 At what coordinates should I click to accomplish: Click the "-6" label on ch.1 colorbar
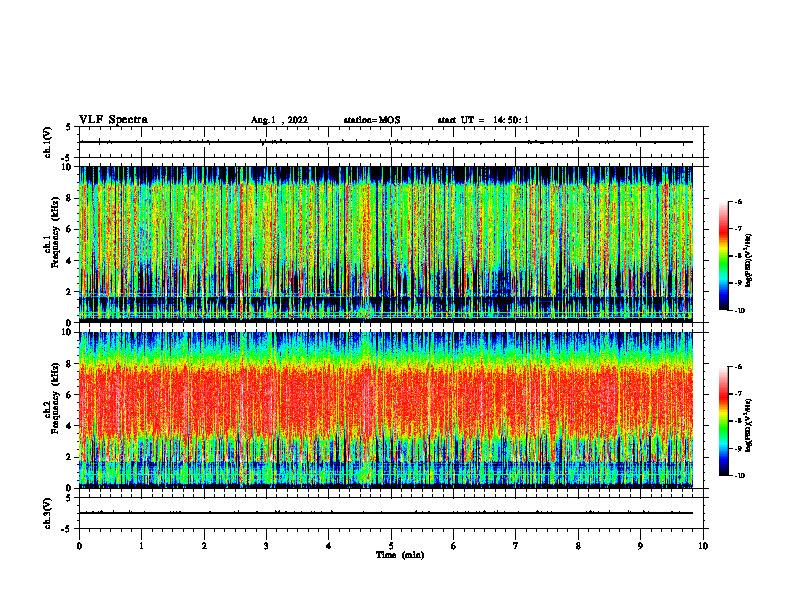tap(739, 201)
